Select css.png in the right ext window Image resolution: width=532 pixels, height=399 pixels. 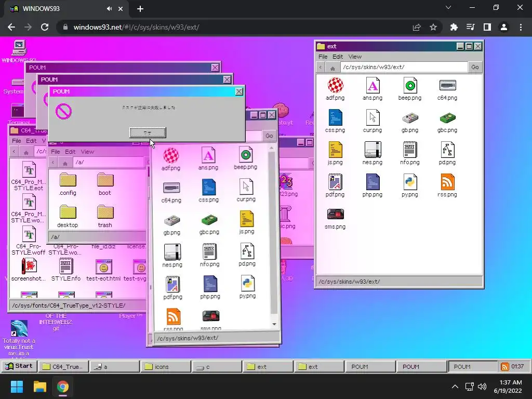tap(335, 121)
